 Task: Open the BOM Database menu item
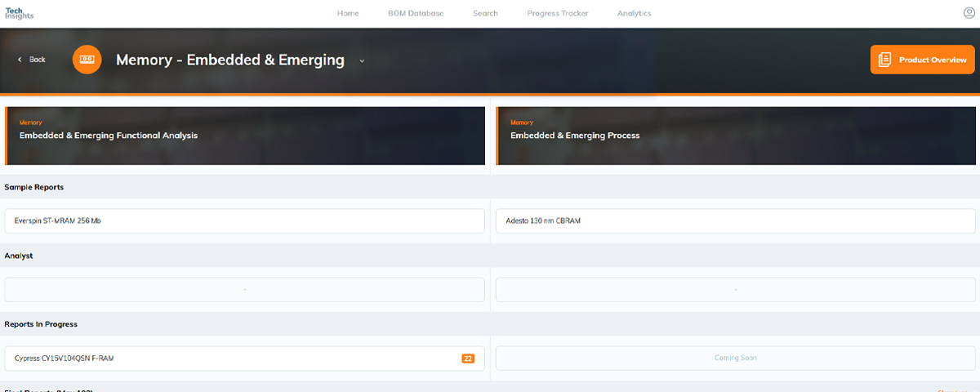point(416,13)
